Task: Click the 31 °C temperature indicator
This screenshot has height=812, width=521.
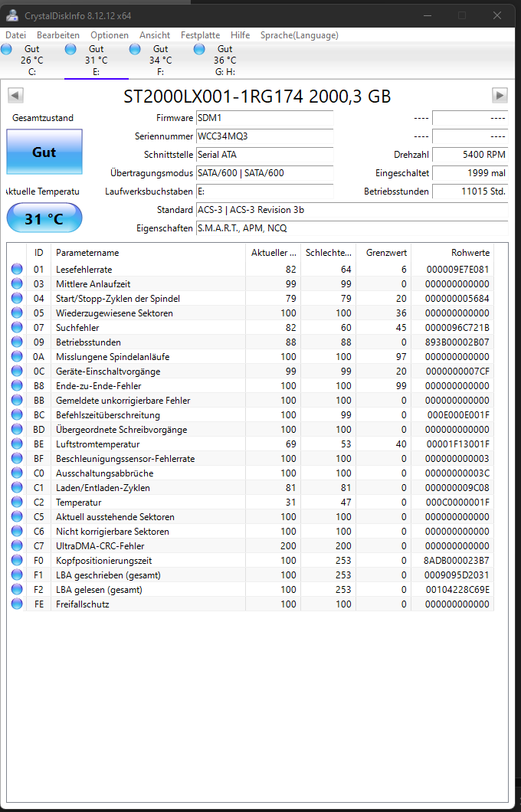Action: (x=44, y=218)
